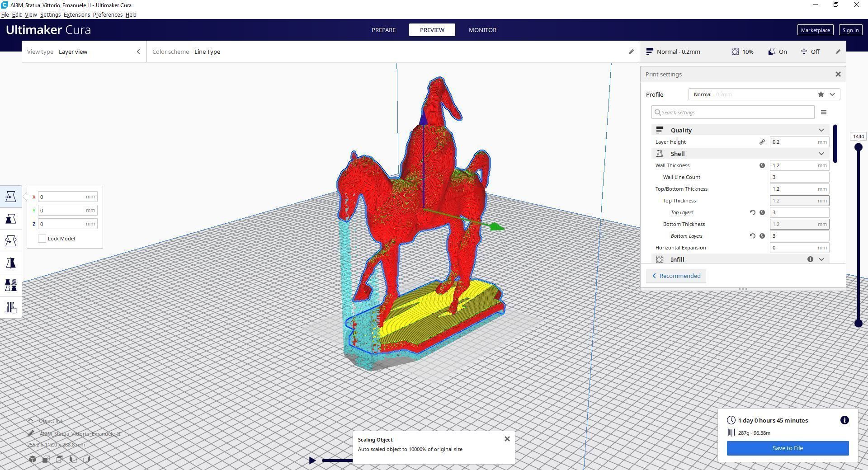Click the front view cube icon

[46, 459]
